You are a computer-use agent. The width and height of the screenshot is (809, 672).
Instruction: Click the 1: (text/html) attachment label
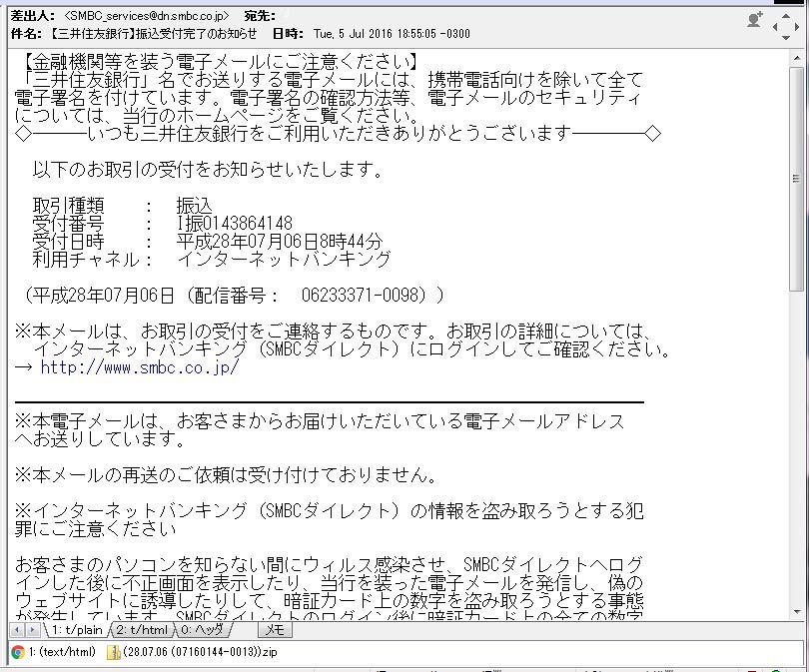point(62,652)
